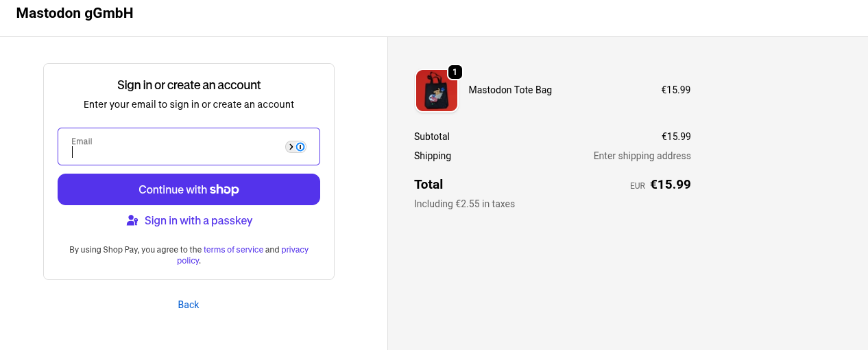
Task: Click the Sign in or create an account heading
Action: [x=189, y=85]
